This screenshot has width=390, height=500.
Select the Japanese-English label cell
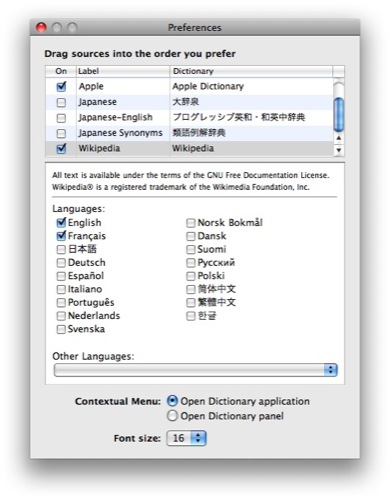pos(123,118)
